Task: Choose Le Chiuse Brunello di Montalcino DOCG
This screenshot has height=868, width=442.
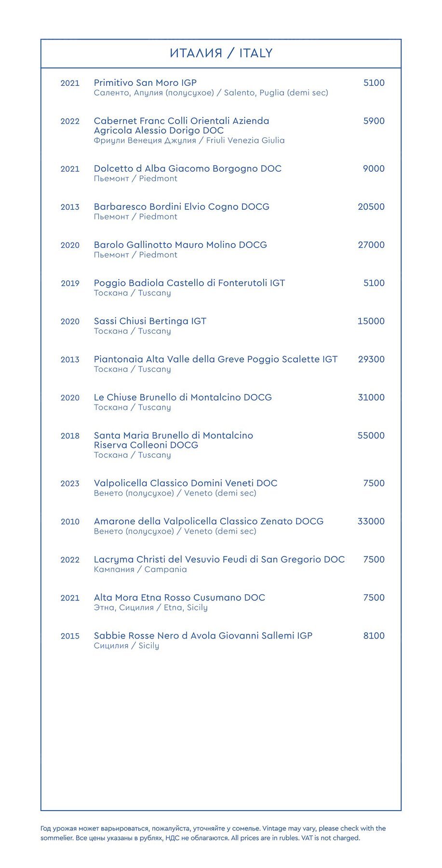Action: point(183,397)
